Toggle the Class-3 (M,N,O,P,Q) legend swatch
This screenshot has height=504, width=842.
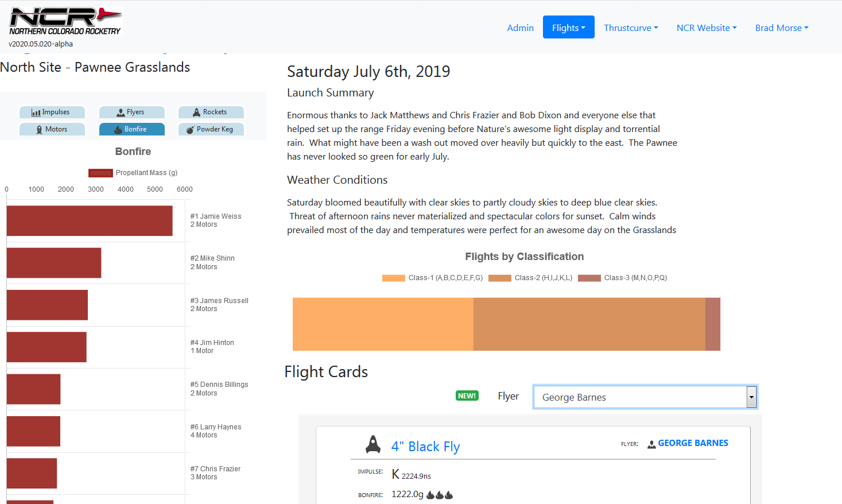point(589,278)
